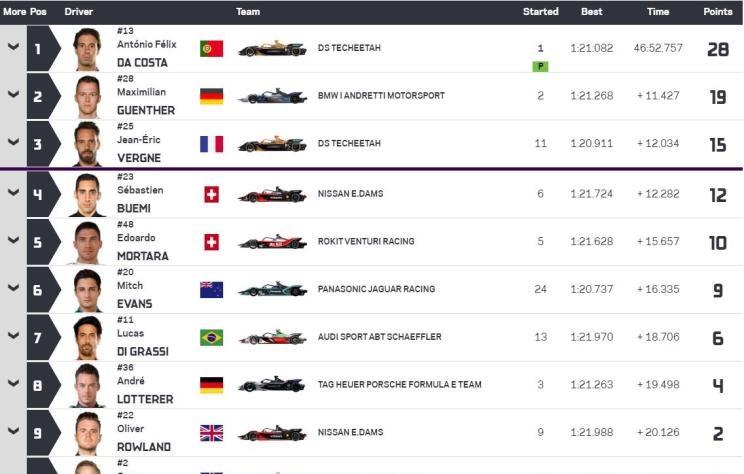Click the position 5 badge
The image size is (744, 474).
[44, 242]
